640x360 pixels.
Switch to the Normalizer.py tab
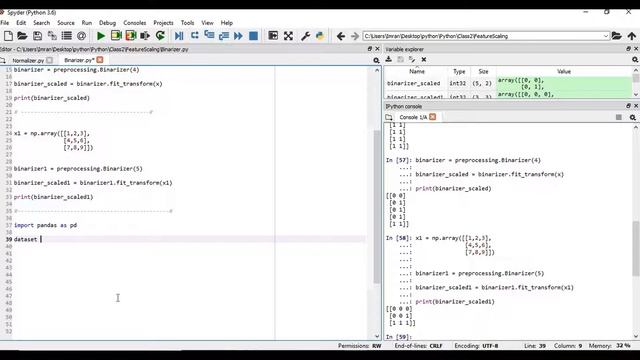pyautogui.click(x=28, y=60)
